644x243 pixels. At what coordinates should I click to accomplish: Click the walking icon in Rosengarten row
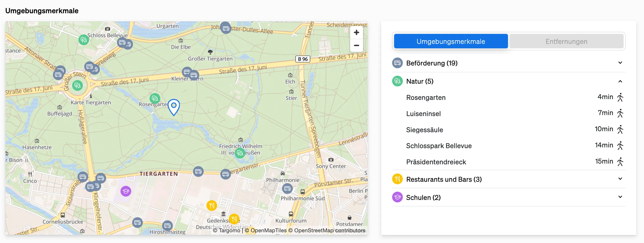pyautogui.click(x=620, y=97)
